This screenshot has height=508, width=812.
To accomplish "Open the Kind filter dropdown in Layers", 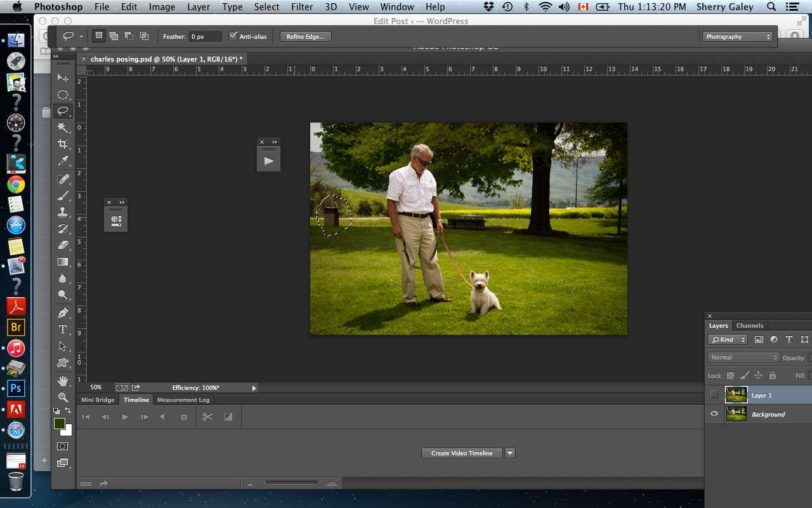I will [728, 340].
